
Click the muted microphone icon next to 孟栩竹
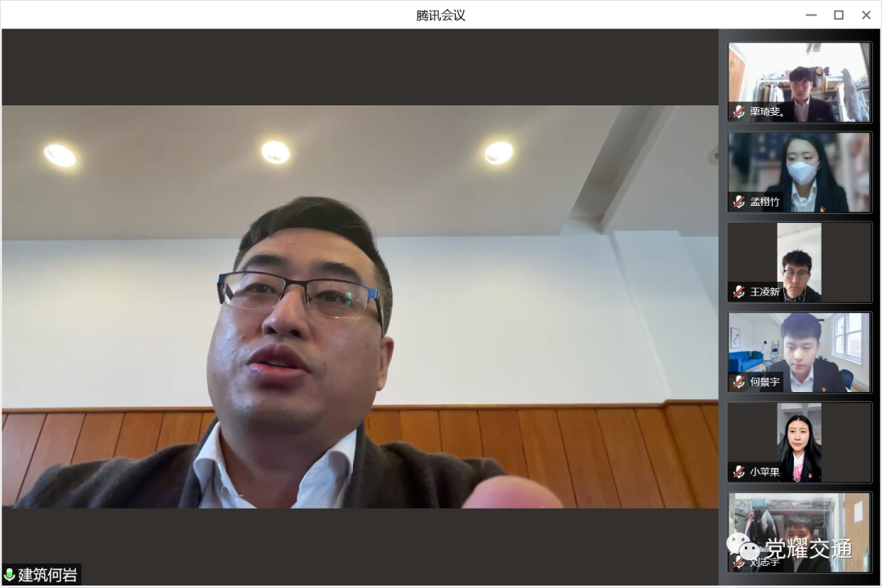739,202
